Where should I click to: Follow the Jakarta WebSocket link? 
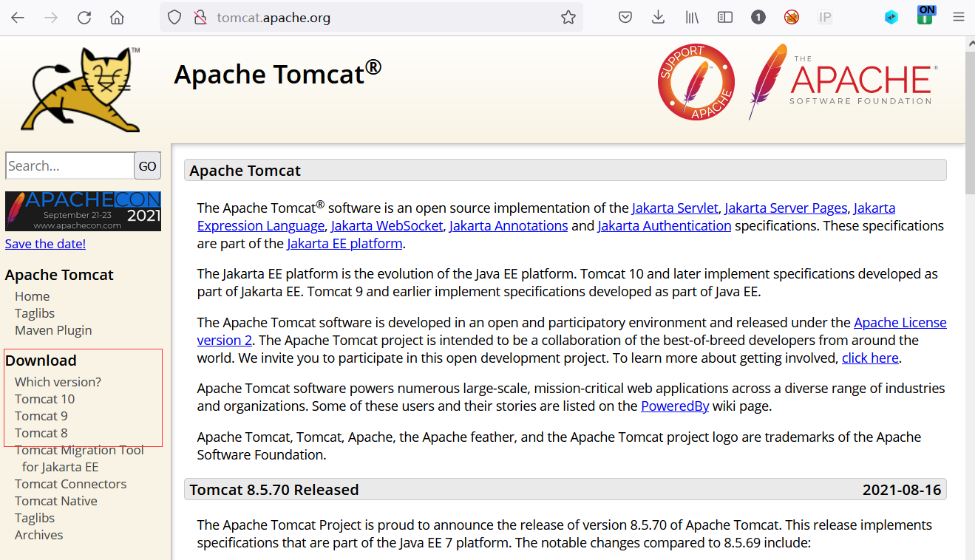[387, 225]
